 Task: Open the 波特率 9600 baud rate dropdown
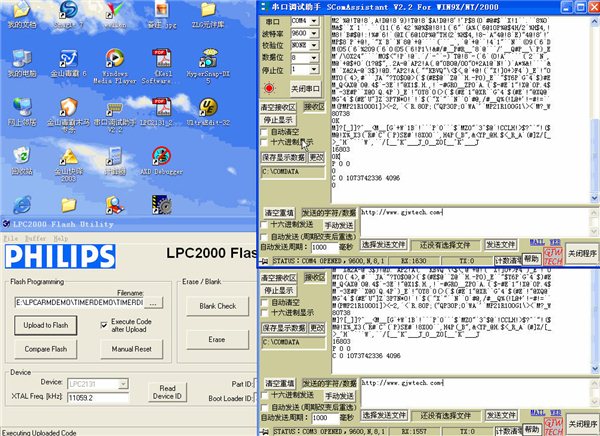pyautogui.click(x=315, y=33)
